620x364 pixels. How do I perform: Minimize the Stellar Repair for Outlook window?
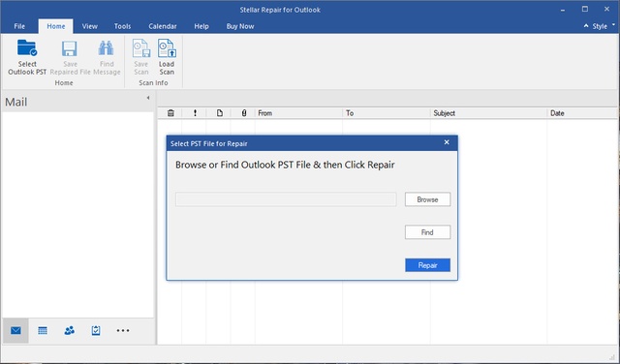[562, 10]
